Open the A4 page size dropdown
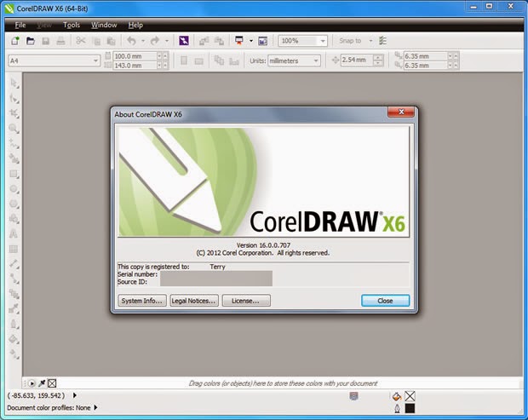528x420 pixels. pyautogui.click(x=95, y=61)
